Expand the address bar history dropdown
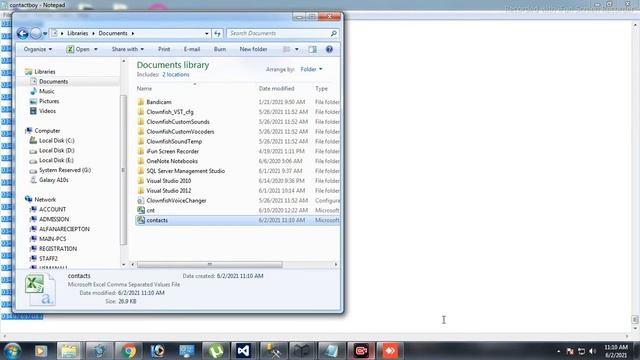The width and height of the screenshot is (640, 360). click(x=207, y=33)
